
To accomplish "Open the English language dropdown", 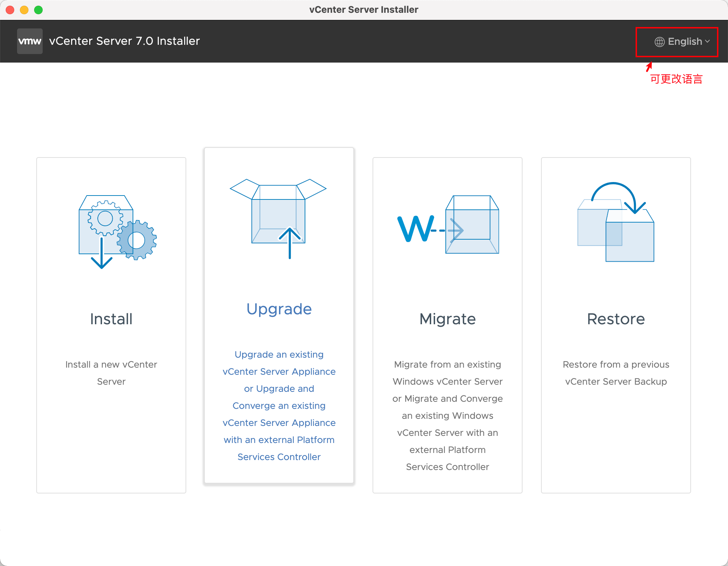I will [x=685, y=42].
